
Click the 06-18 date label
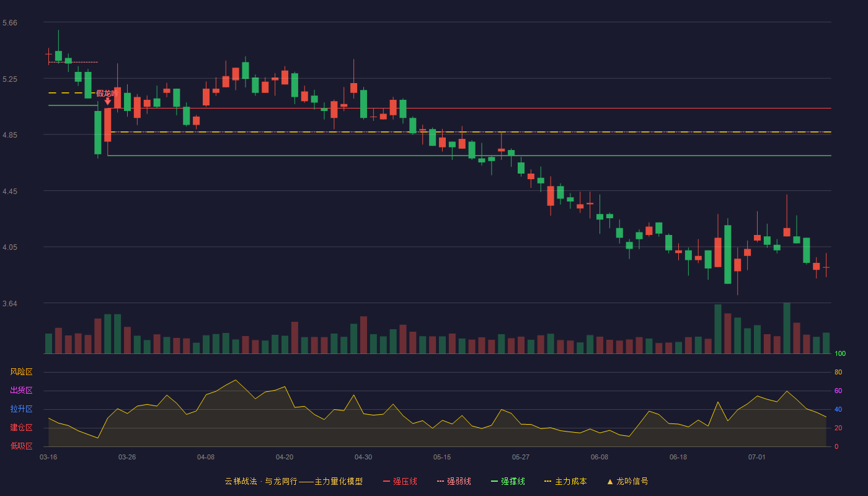678,457
